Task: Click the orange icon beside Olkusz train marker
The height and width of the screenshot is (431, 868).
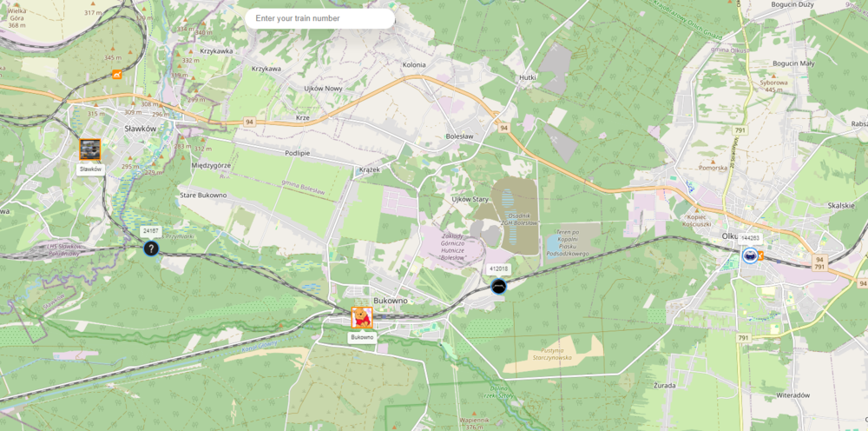Action: [x=760, y=255]
